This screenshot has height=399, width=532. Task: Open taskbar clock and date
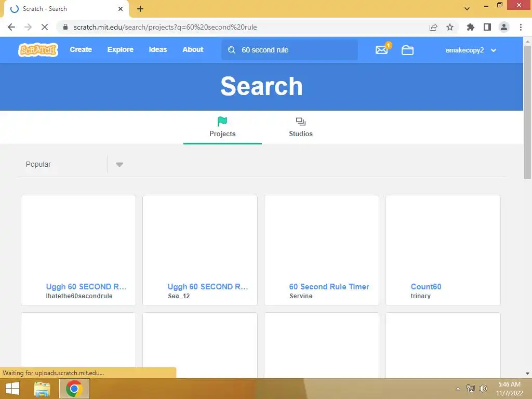[509, 389]
